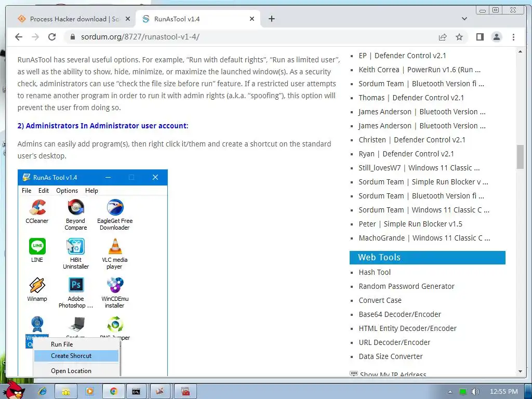The height and width of the screenshot is (399, 532).
Task: Open the Sordum Team Simple Run Blocker comment
Action: pyautogui.click(x=423, y=182)
